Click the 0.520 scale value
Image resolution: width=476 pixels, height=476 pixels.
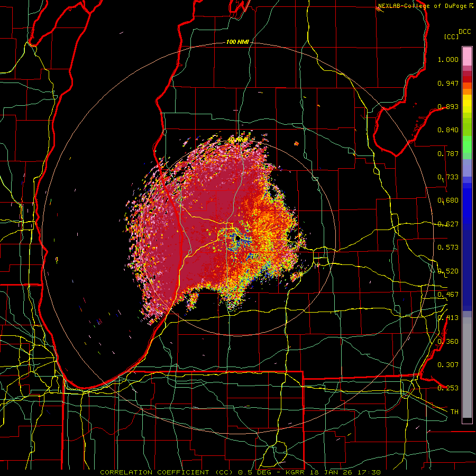pos(448,271)
